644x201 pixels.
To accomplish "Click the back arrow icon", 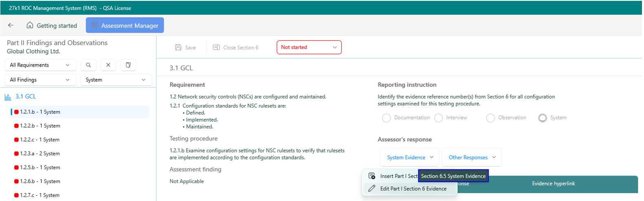I will [11, 25].
